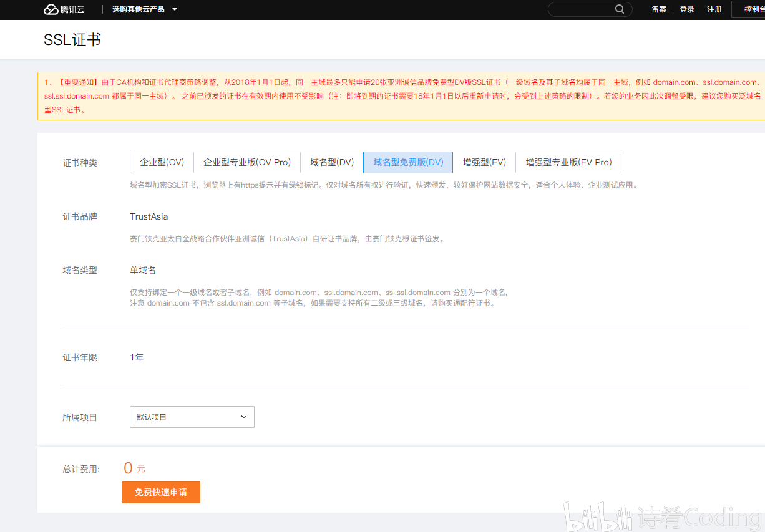Viewport: 765px width, 532px height.
Task: Click the 单域名 domain type value
Action: point(143,270)
